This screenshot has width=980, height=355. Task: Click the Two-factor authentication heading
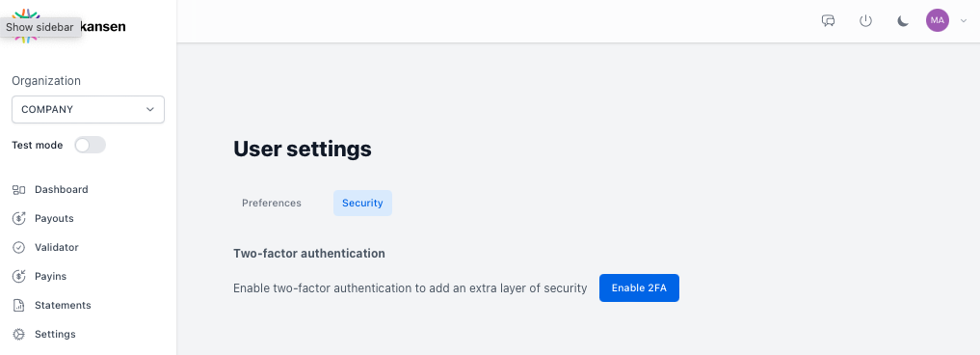click(309, 254)
